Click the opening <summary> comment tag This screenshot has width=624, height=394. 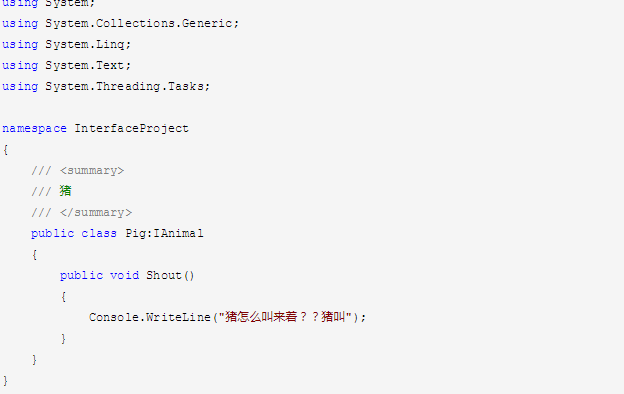(92, 170)
